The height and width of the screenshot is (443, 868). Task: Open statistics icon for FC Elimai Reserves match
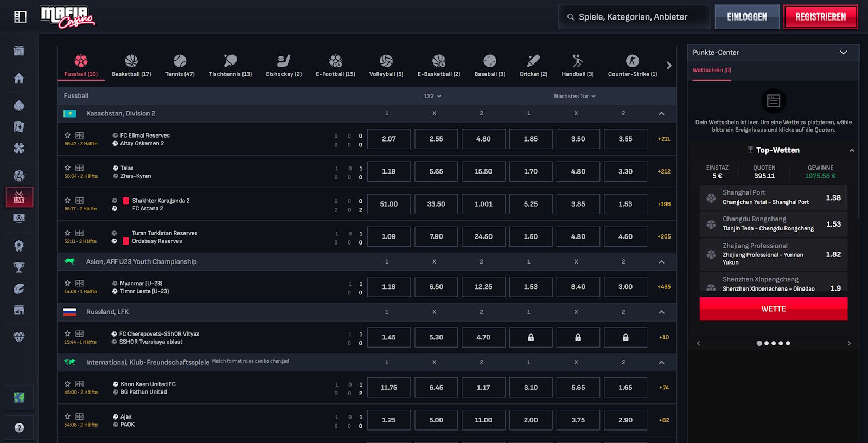80,135
